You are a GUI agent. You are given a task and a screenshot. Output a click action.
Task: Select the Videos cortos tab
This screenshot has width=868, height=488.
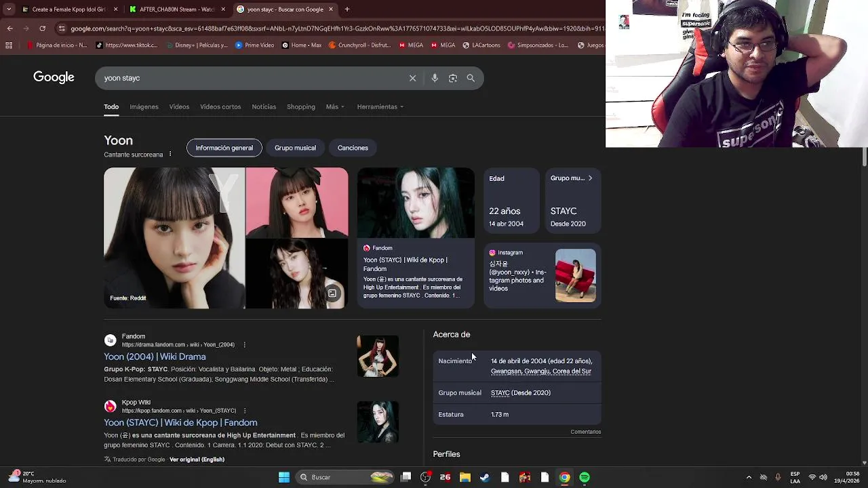[x=220, y=107]
